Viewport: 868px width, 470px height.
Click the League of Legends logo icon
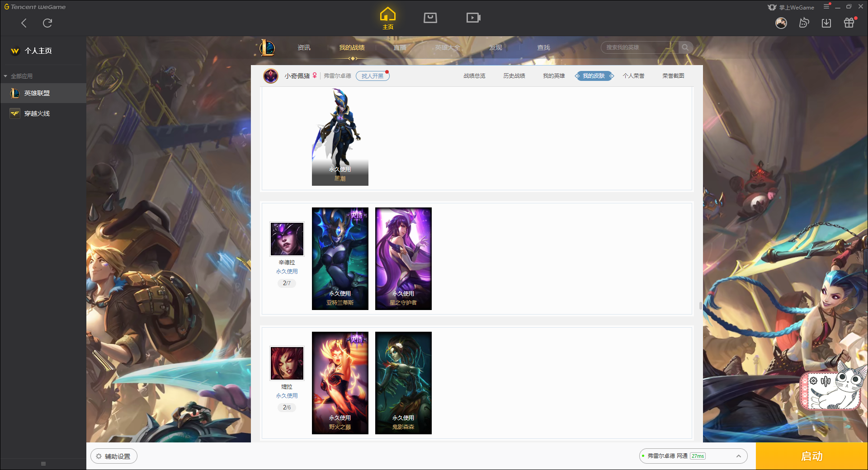coord(267,47)
